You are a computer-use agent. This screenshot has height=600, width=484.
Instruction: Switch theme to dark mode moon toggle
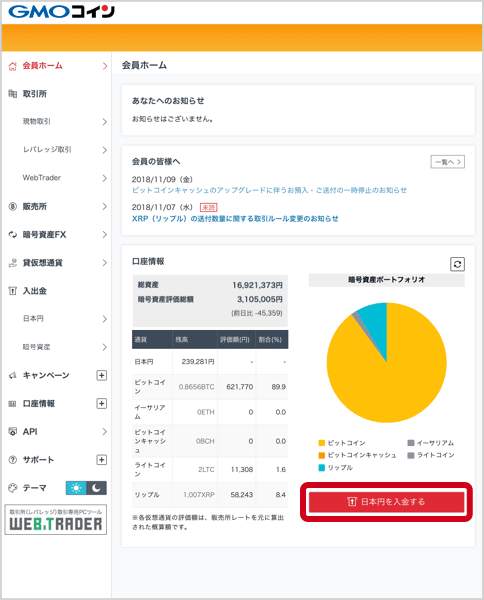[96, 488]
